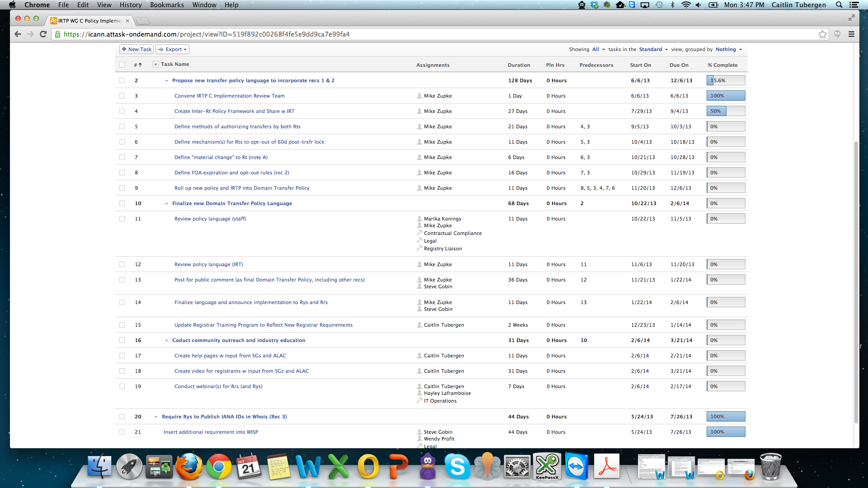
Task: Click the Task Name column menu arrow
Action: coord(156,65)
